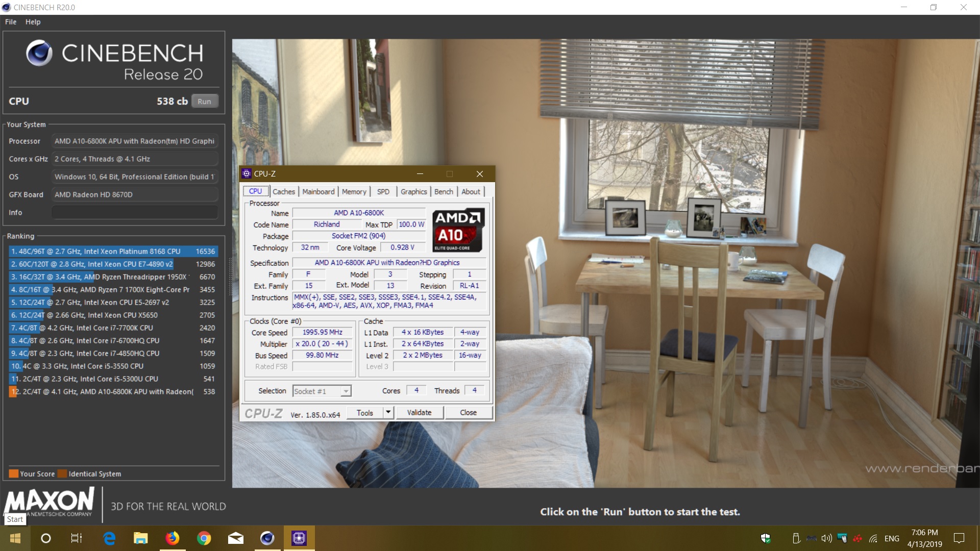Click the Cores x GHz field value
Viewport: 980px width, 551px height.
(x=135, y=159)
